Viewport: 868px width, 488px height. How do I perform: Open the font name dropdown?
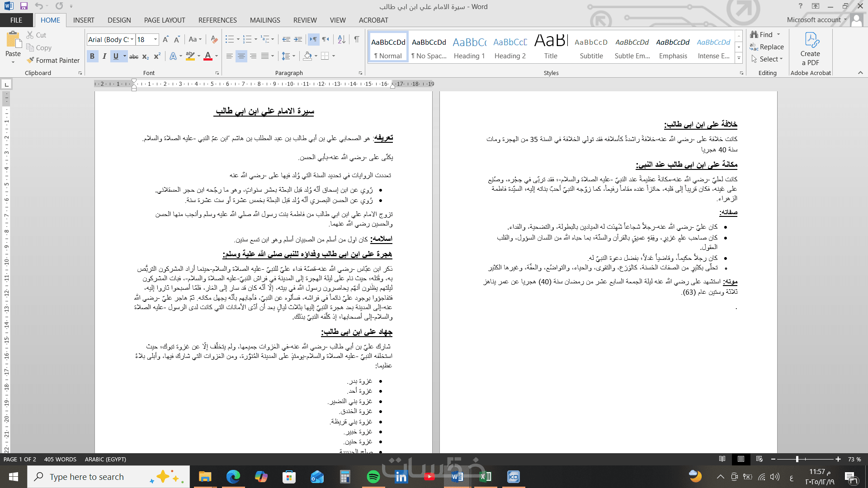click(x=132, y=39)
